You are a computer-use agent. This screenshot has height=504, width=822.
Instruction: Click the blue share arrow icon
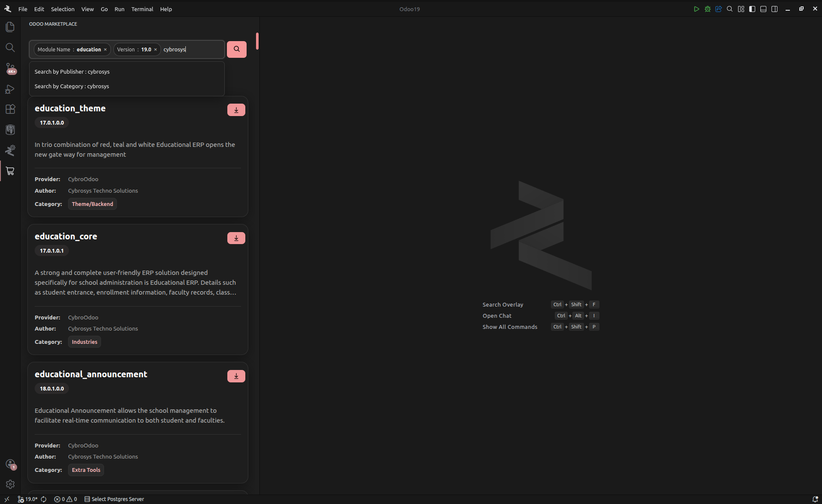(x=719, y=9)
